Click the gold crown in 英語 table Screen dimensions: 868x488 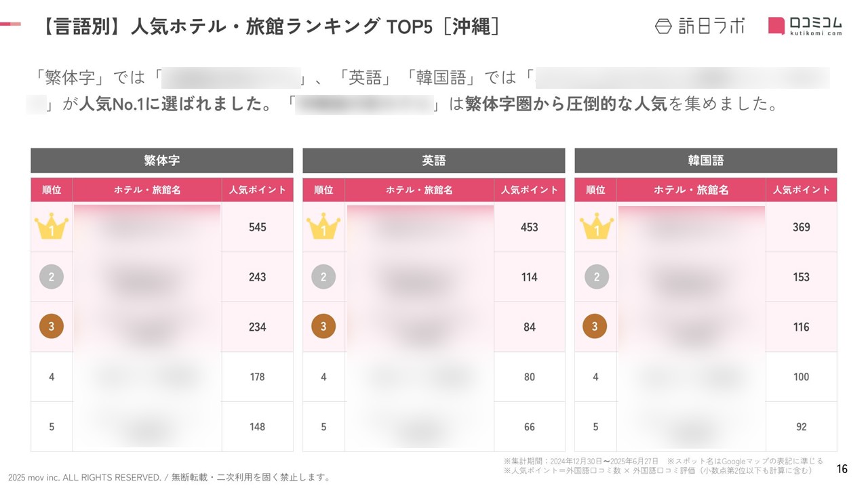(323, 226)
